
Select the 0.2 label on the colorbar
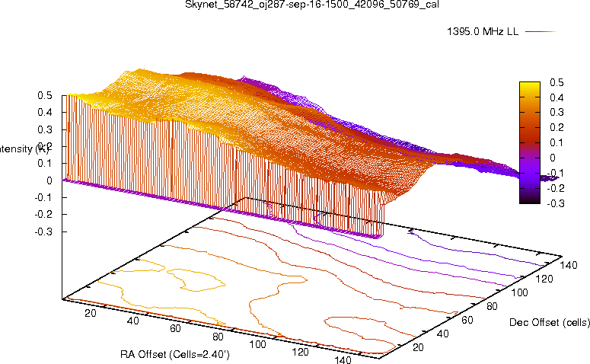pos(557,127)
